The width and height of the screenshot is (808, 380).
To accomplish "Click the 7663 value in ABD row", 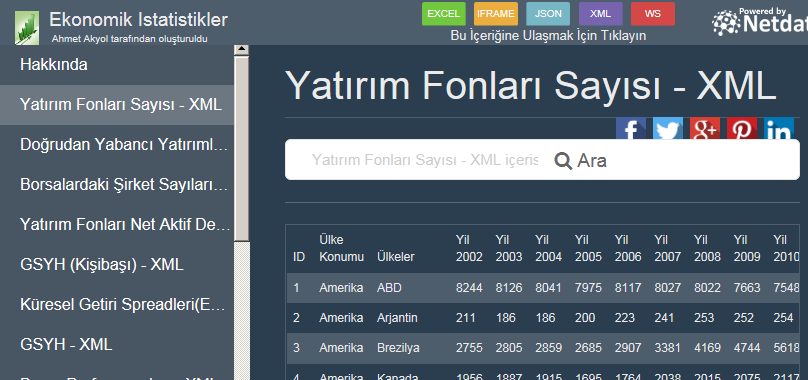I will pyautogui.click(x=747, y=288).
